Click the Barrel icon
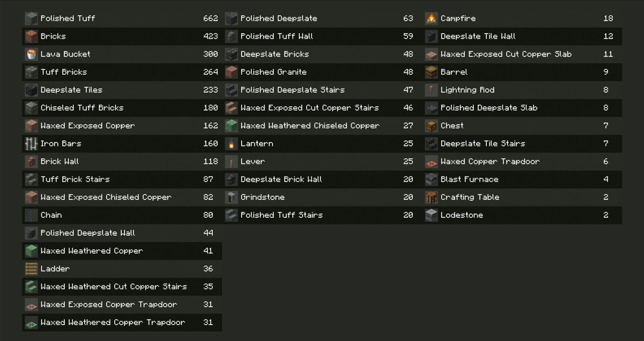Viewport: 644px width, 341px height. click(431, 72)
